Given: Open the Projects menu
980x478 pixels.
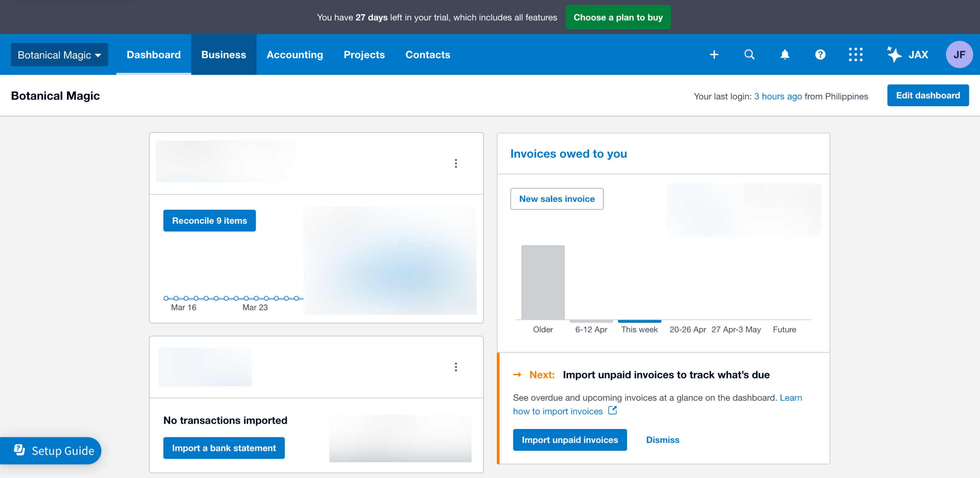Looking at the screenshot, I should (364, 55).
